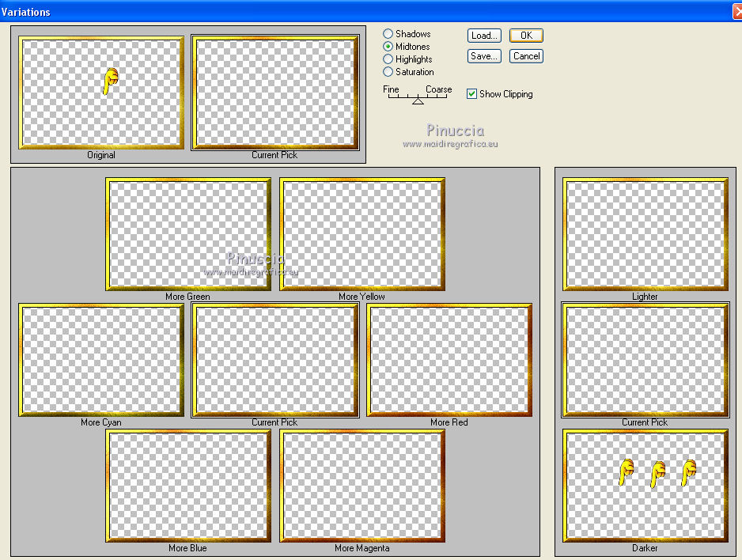Click the Fine/Coarse slider triangle handle

[x=418, y=100]
